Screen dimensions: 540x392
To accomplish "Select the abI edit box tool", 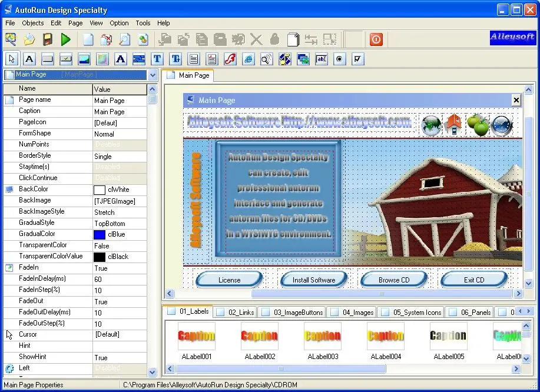I will [x=322, y=59].
